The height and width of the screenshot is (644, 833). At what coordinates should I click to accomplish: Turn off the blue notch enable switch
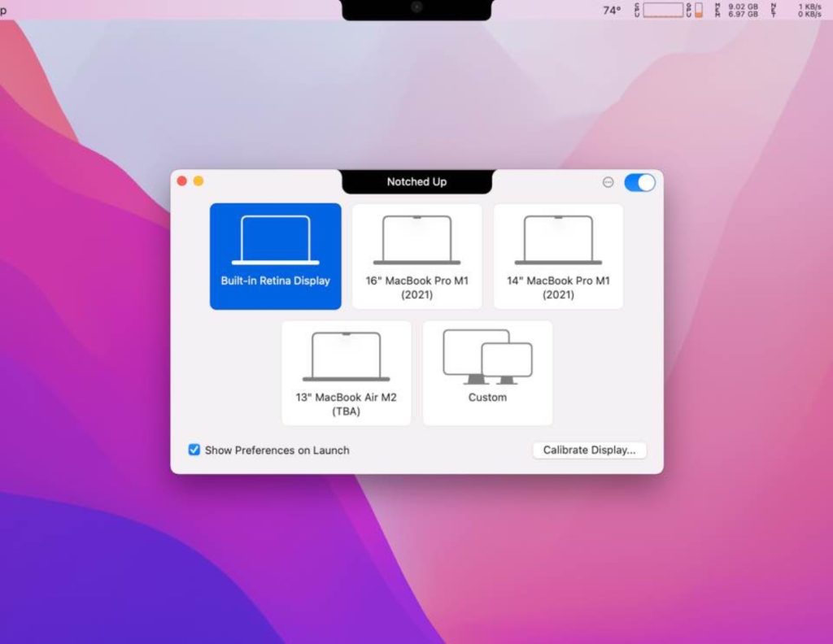click(x=639, y=182)
